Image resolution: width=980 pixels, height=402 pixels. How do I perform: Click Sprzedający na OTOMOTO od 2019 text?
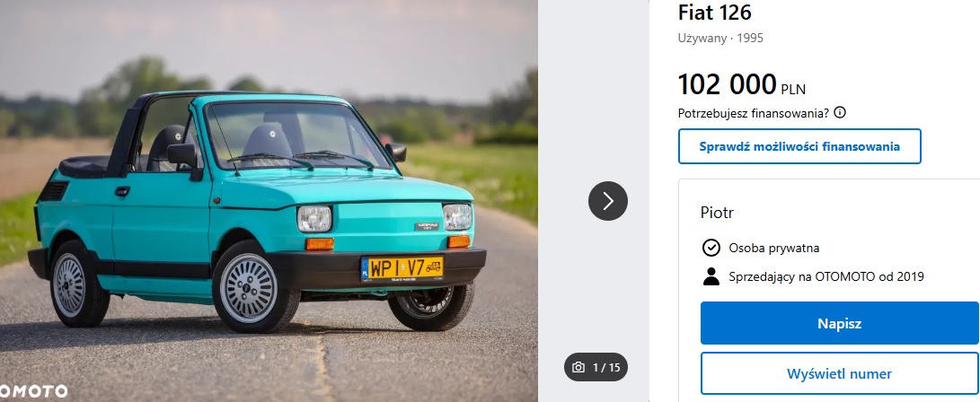pos(826,276)
